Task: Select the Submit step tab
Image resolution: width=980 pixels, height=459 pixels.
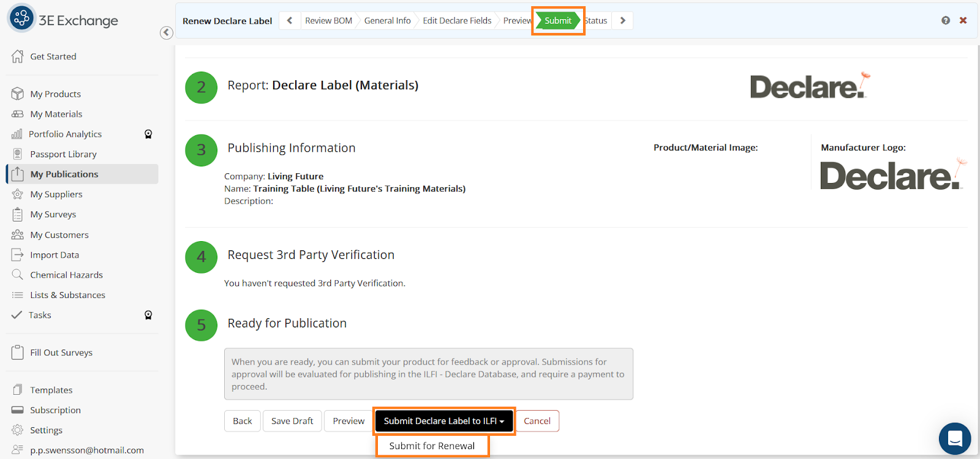Action: click(x=558, y=20)
